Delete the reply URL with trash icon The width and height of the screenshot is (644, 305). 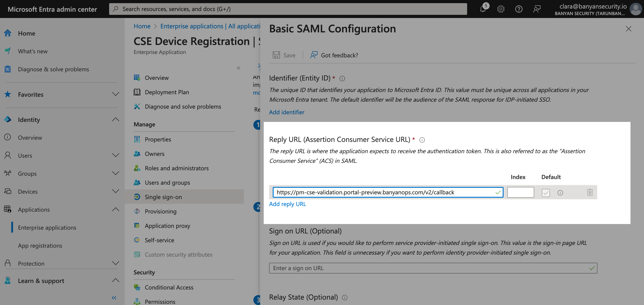coord(590,192)
